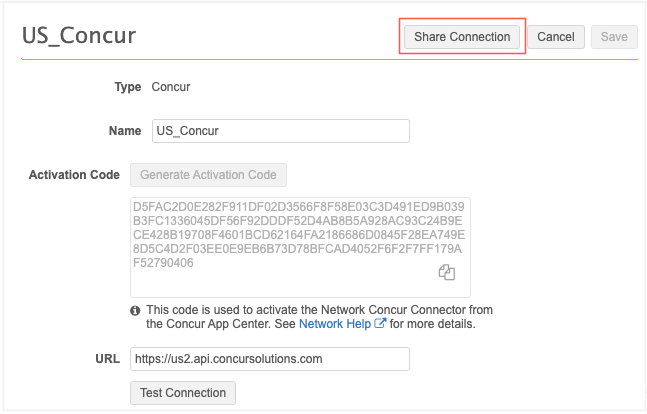Click the Activation Code label

pyautogui.click(x=75, y=175)
